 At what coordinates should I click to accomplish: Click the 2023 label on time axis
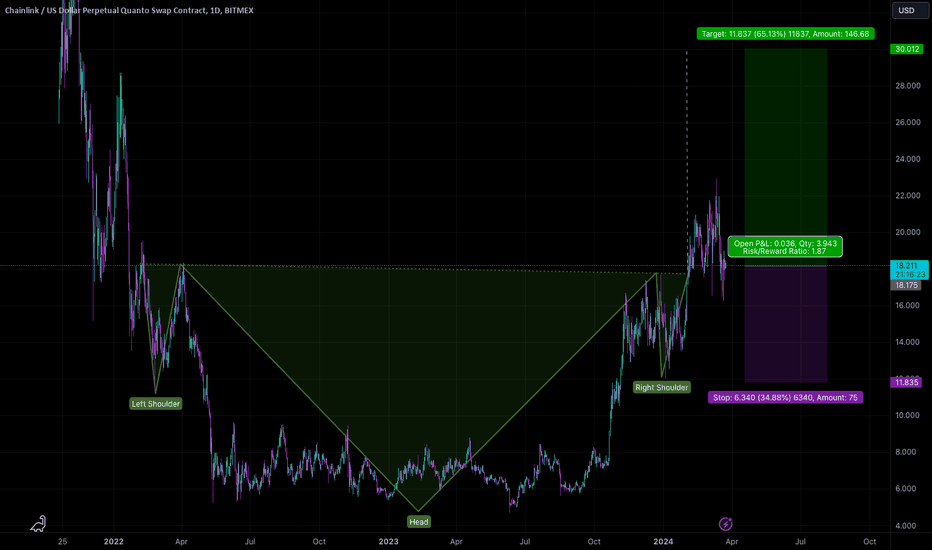[388, 541]
